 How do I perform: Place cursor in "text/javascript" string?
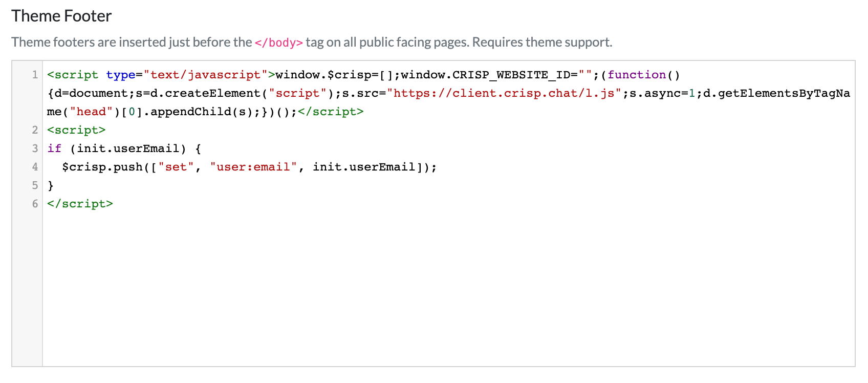[x=205, y=75]
